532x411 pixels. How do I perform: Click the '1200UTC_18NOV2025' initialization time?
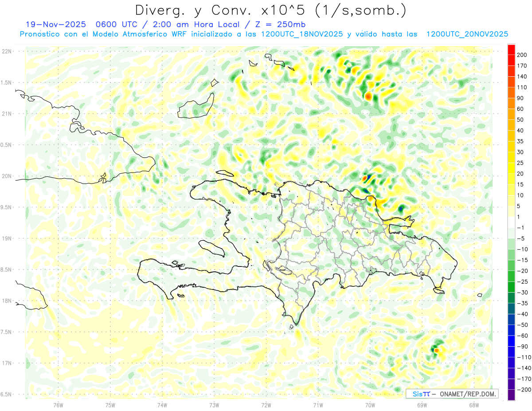(x=303, y=34)
